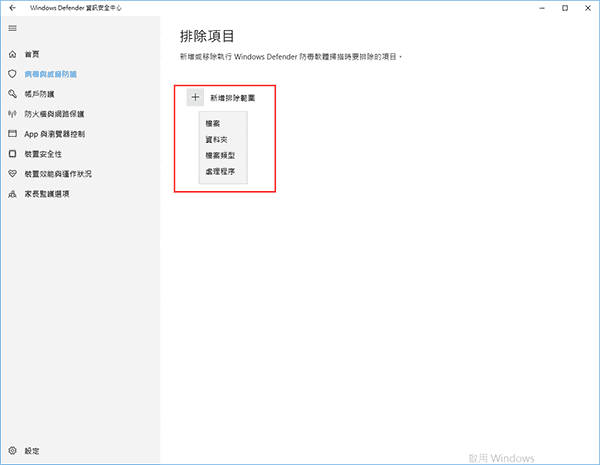Maximize the Windows Defender window

click(x=565, y=8)
